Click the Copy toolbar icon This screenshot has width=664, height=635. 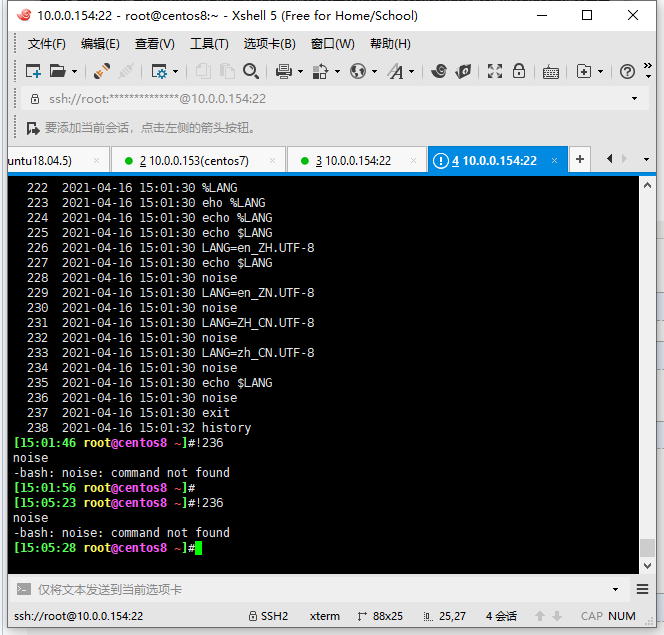coord(203,71)
